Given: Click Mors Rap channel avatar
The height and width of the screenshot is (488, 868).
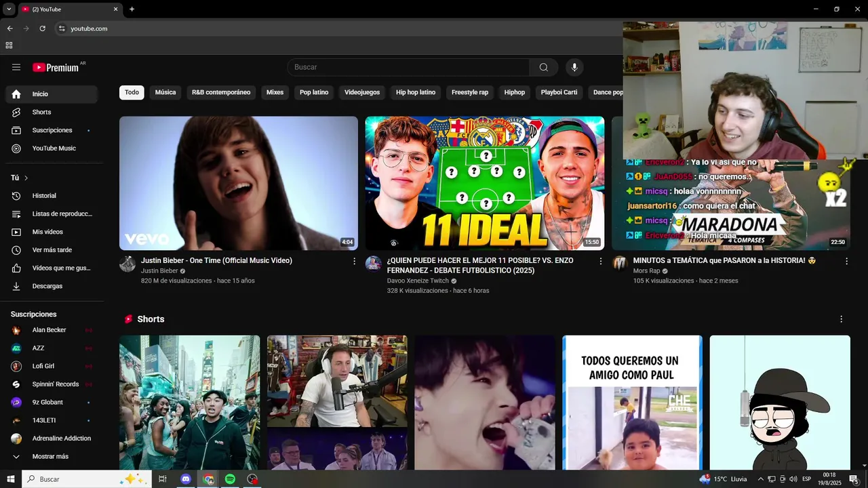Looking at the screenshot, I should coord(620,264).
